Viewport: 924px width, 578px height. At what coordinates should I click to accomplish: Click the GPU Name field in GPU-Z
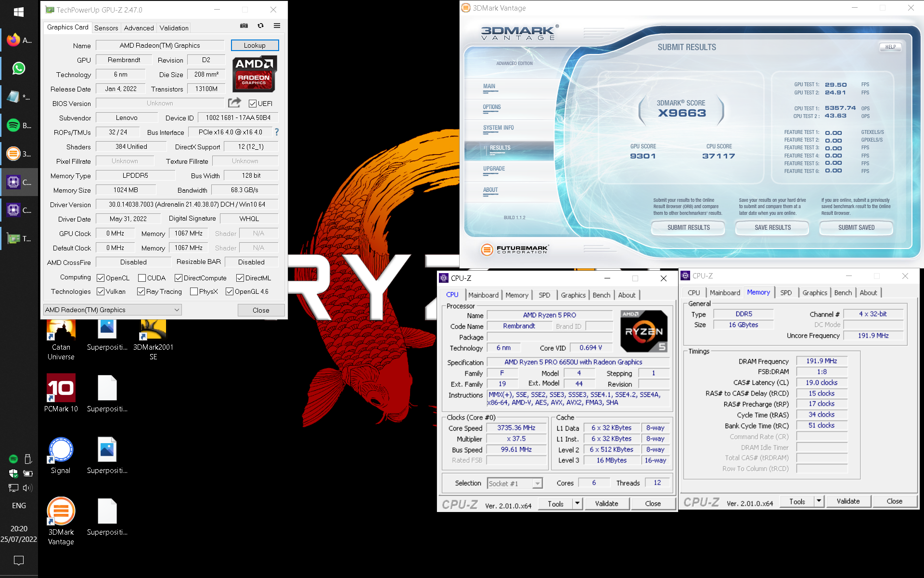coord(160,45)
